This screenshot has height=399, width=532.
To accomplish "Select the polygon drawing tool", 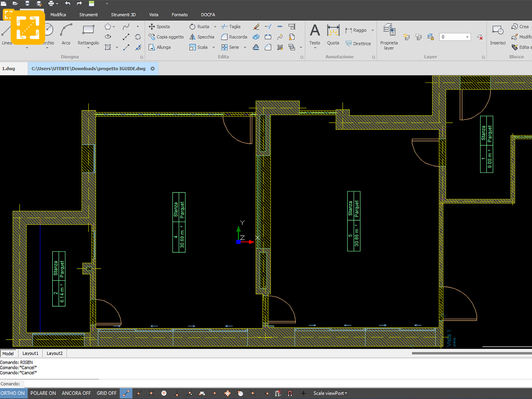I will click(x=108, y=27).
